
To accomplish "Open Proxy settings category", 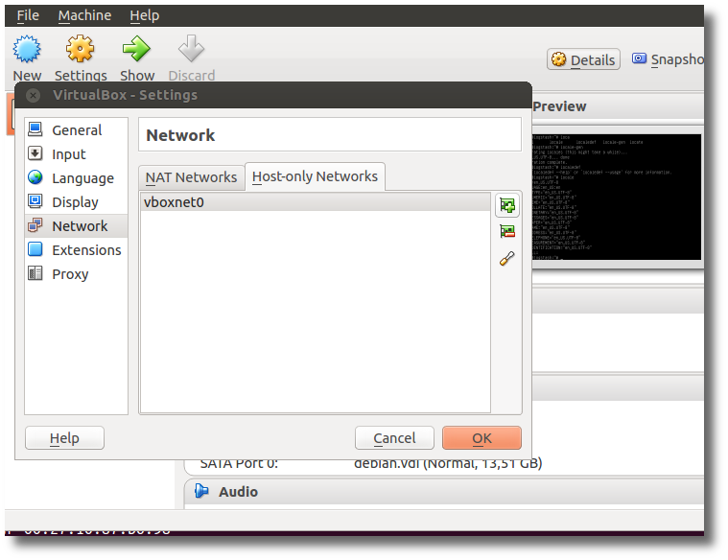I will click(x=76, y=274).
